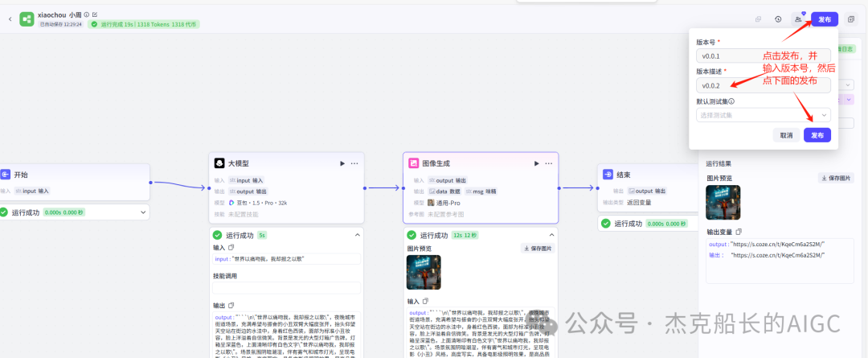The height and width of the screenshot is (358, 868).
Task: Copy the 大模型 输出 value
Action: [x=231, y=305]
